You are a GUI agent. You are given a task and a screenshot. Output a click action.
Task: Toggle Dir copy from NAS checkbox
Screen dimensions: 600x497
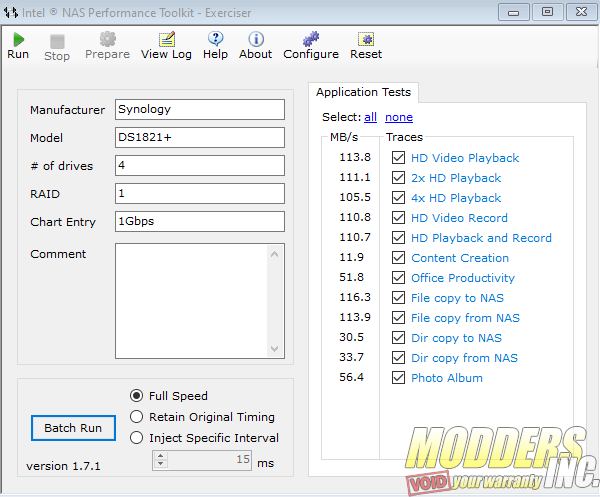(398, 358)
